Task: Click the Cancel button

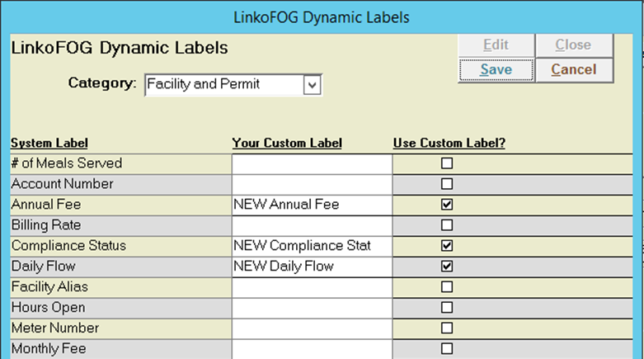Action: coord(574,70)
